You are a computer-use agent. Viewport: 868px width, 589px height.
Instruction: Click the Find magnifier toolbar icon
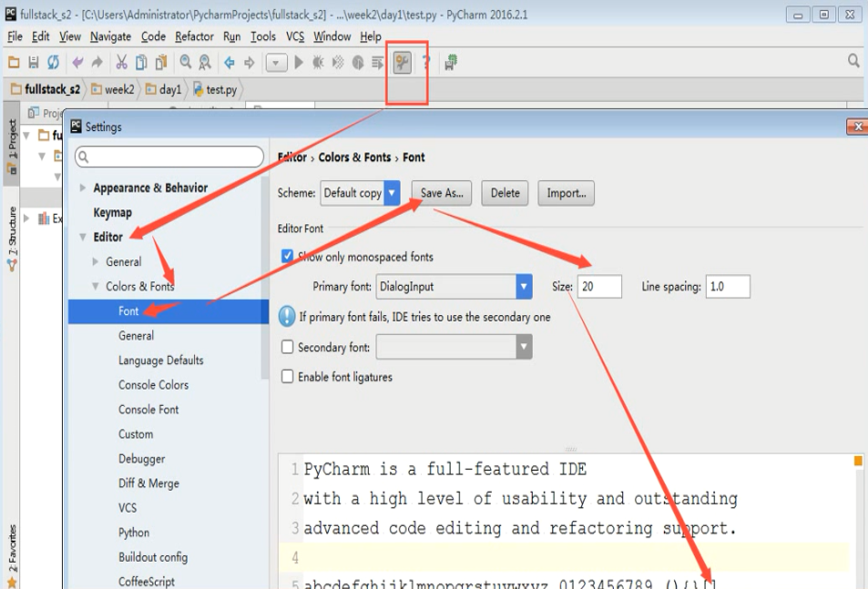pos(186,63)
